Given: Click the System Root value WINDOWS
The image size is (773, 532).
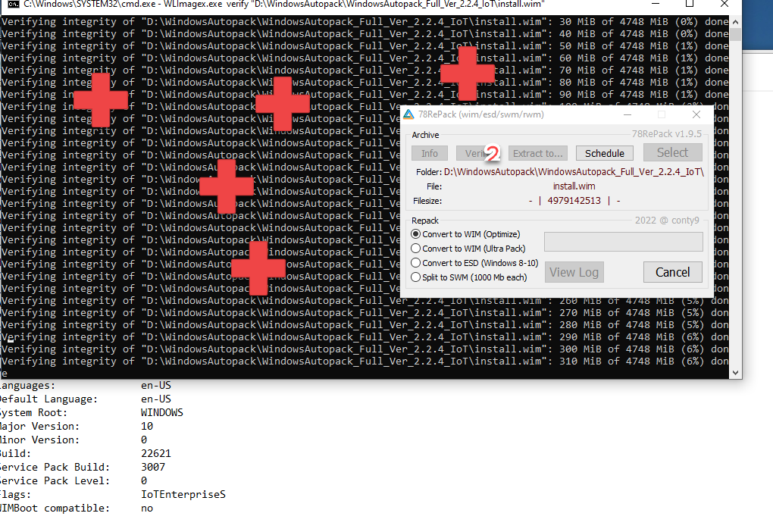Looking at the screenshot, I should click(161, 412).
